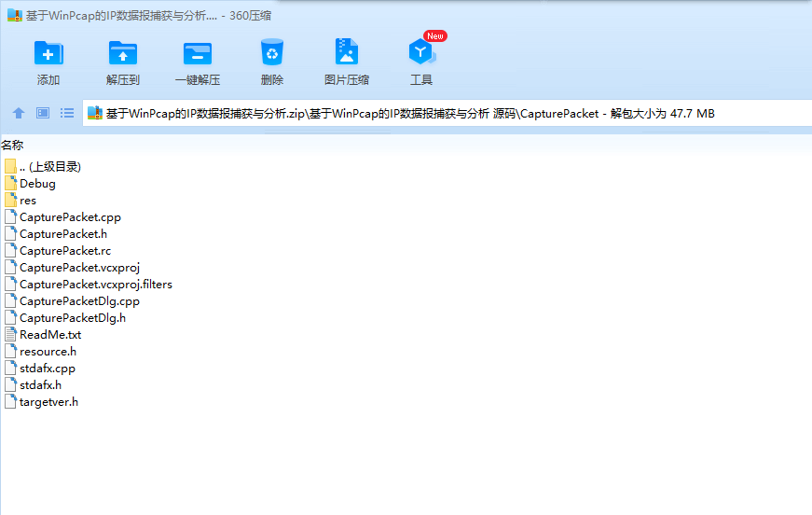This screenshot has height=515, width=812.
Task: Click the file icon beside CapturePacketDlg.cpp
Action: (x=10, y=300)
